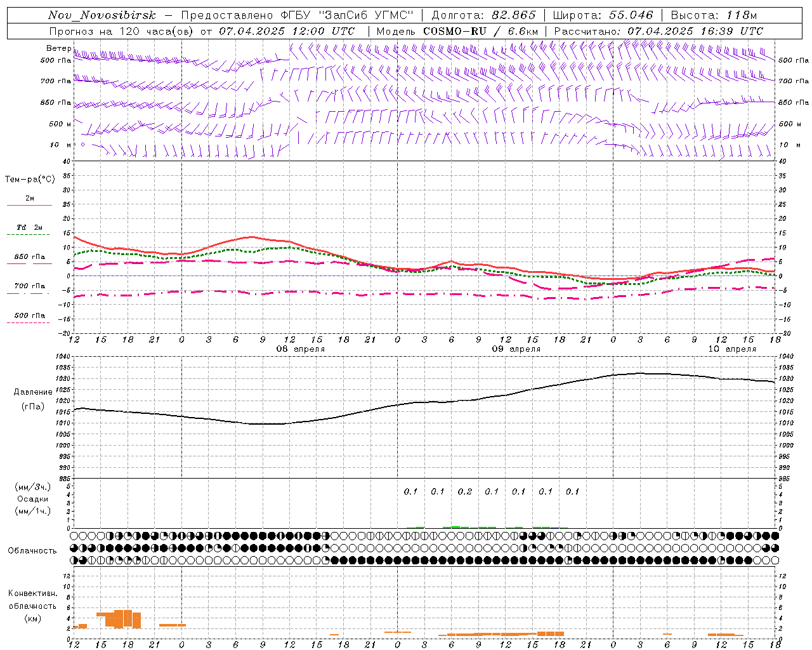Click the 'Ветер' wind panel label

tap(58, 48)
